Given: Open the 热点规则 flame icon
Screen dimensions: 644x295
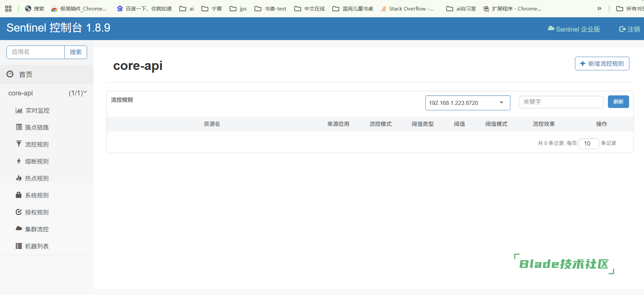Looking at the screenshot, I should coord(19,178).
